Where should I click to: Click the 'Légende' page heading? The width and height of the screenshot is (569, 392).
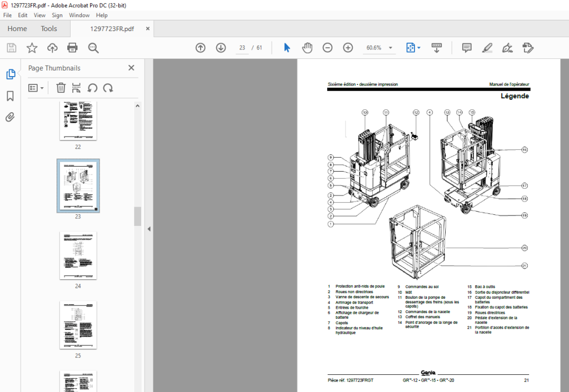pyautogui.click(x=515, y=96)
